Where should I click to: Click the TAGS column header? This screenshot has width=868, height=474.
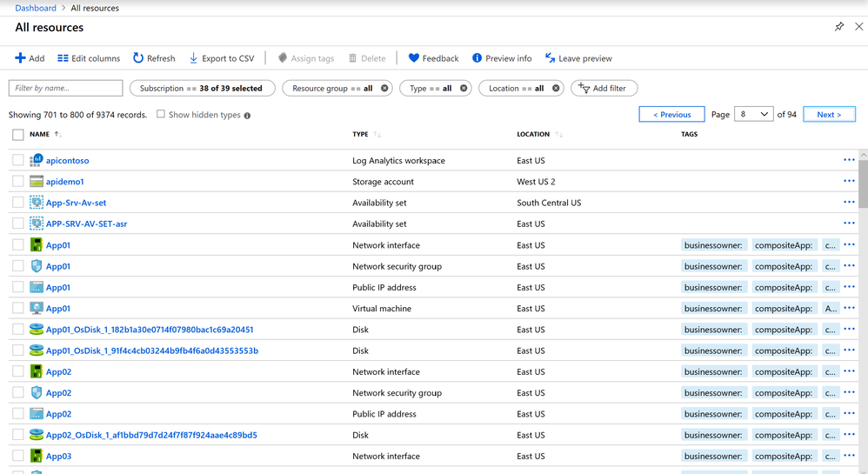[x=689, y=134]
